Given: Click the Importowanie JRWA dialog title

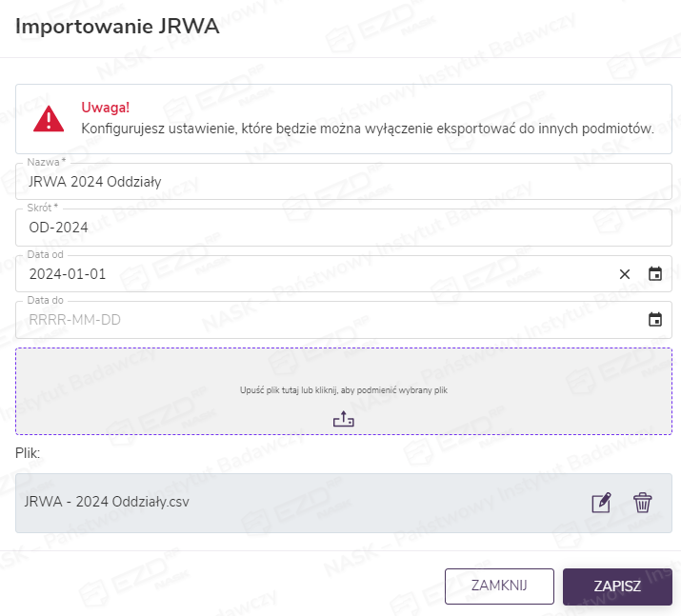Looking at the screenshot, I should 117,28.
